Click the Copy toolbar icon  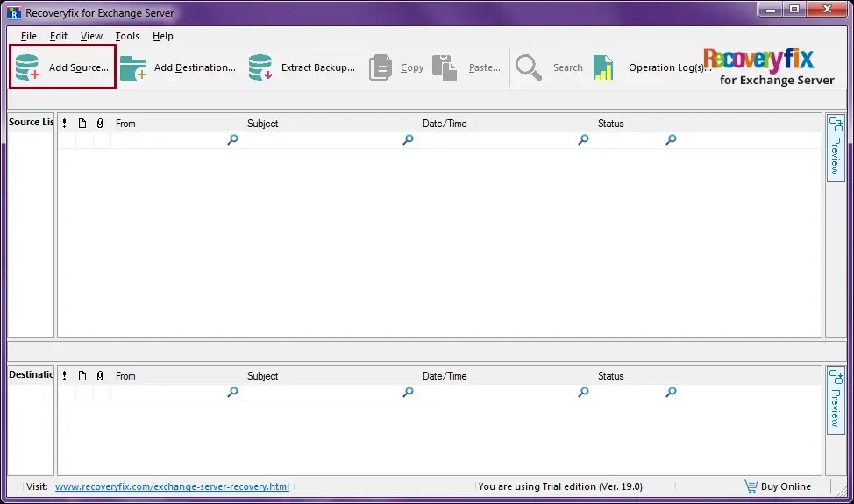pos(381,67)
